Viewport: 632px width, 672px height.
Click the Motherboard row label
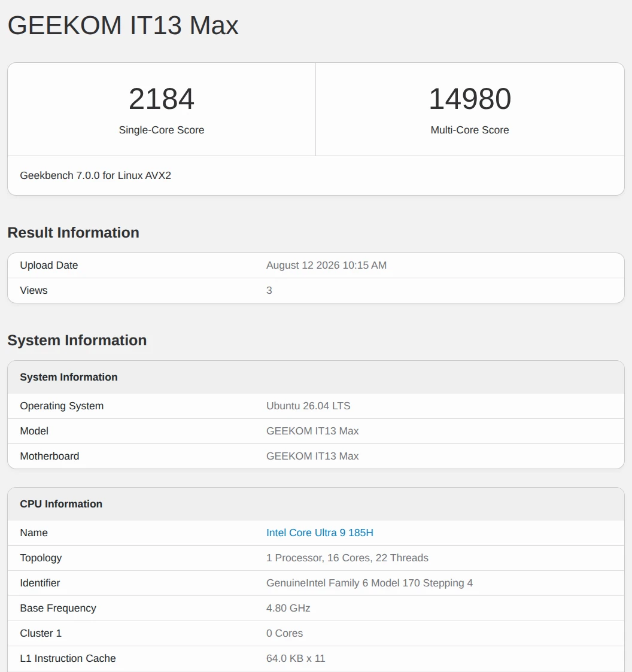[50, 456]
